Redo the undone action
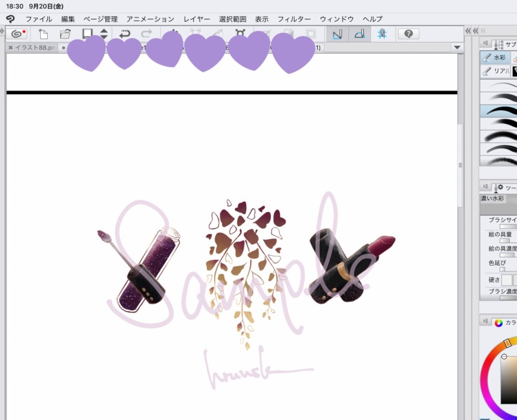517x420 pixels. tap(147, 34)
